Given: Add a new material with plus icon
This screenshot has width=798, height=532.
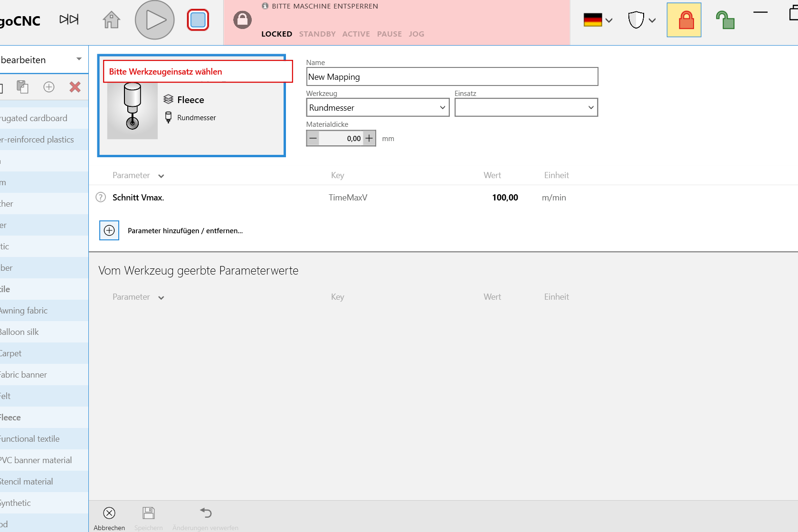Looking at the screenshot, I should pyautogui.click(x=49, y=87).
